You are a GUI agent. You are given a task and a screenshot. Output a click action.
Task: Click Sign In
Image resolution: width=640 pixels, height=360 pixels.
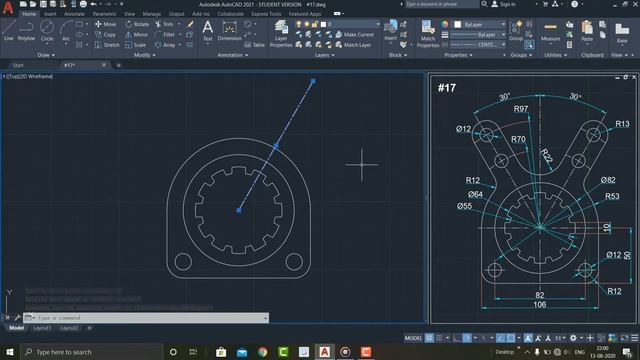504,4
